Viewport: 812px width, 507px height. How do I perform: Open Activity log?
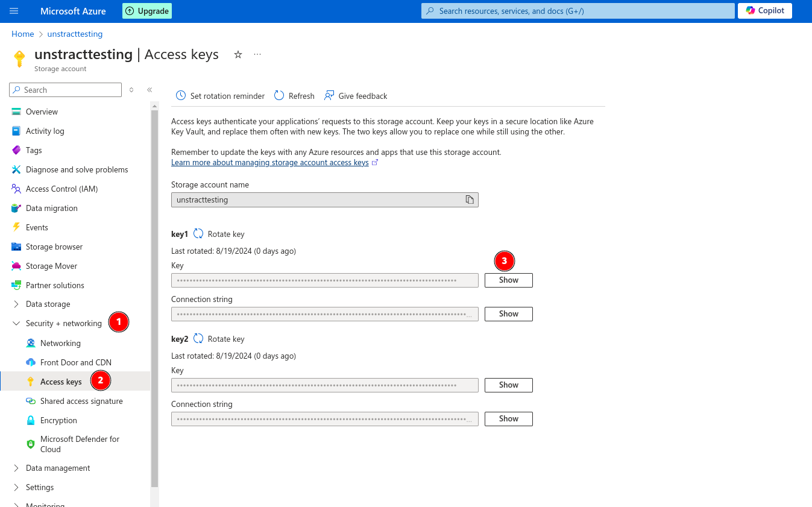point(45,131)
